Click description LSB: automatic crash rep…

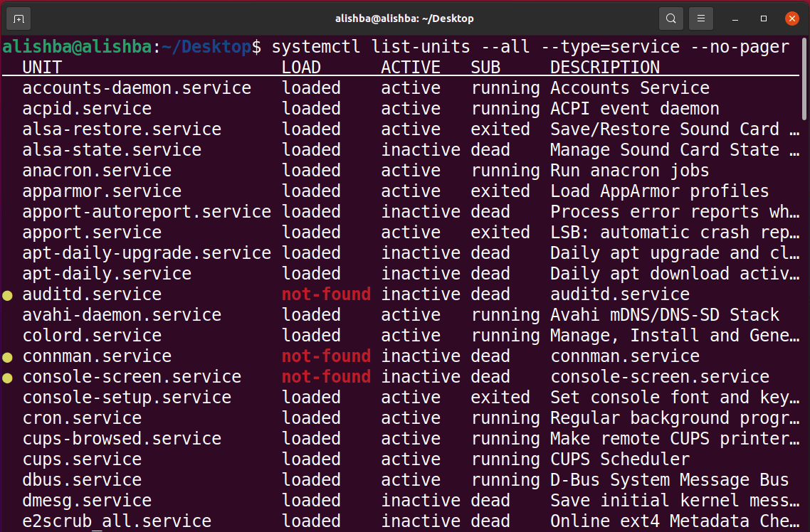tap(675, 232)
